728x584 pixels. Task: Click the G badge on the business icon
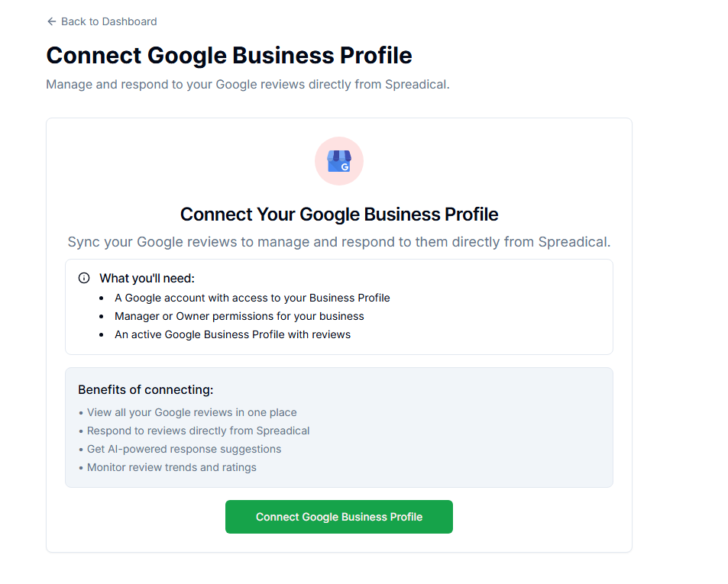[x=345, y=166]
